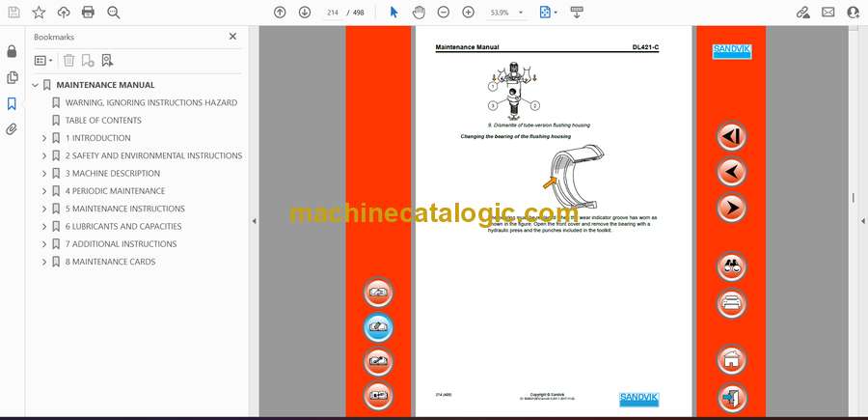This screenshot has height=420, width=868.
Task: Go to next page arrow
Action: 305,13
